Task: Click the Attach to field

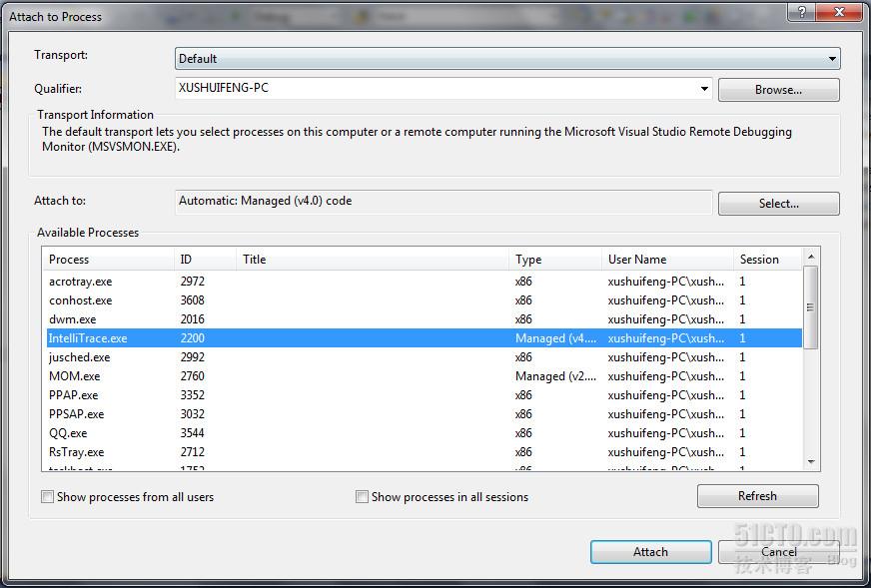Action: click(443, 202)
